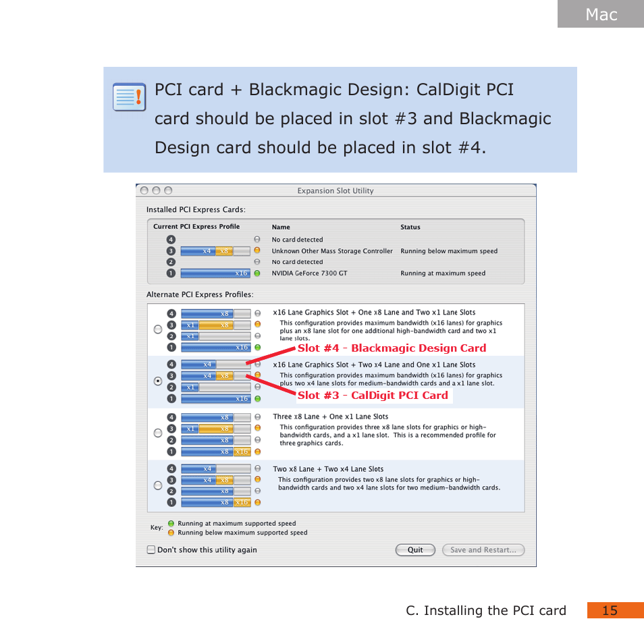Click slot 2 number icon in current profile

click(171, 262)
